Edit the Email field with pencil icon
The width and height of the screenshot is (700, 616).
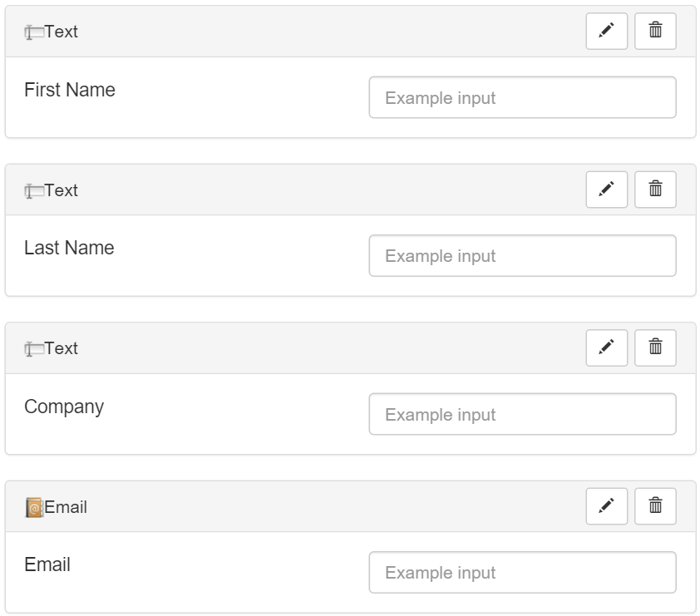click(x=606, y=506)
